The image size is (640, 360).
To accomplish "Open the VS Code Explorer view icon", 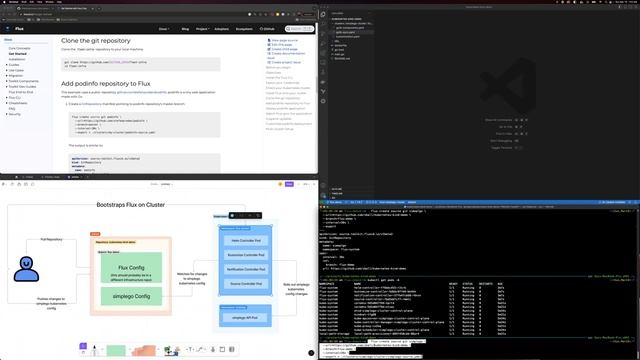I will point(323,14).
